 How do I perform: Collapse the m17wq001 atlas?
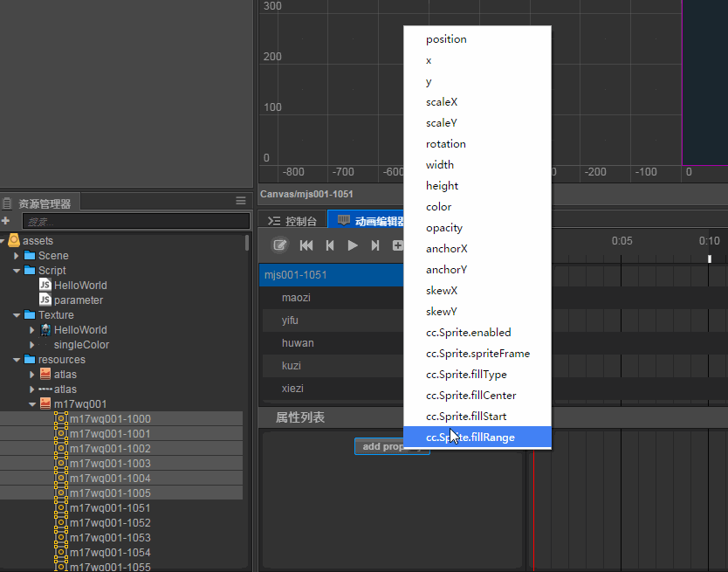tap(32, 404)
